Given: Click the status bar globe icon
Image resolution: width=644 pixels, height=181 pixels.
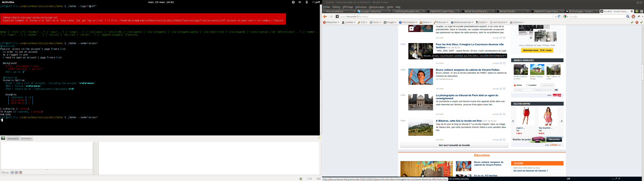Looking at the screenshot, I should click(x=301, y=179).
